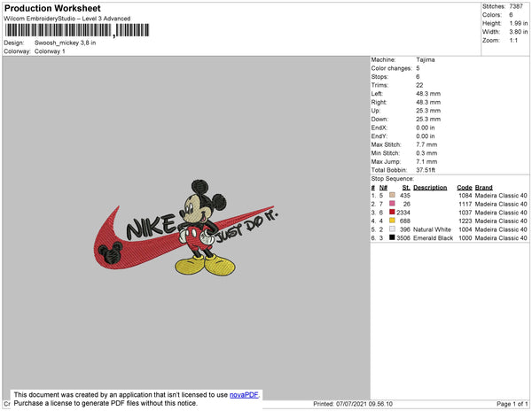Click the 'N#' column header

(383, 188)
